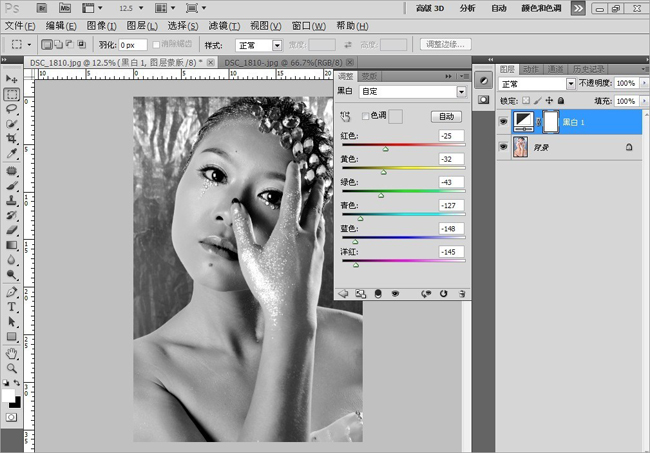Switch to DSC_1810-.jpg document tab
This screenshot has width=650, height=453.
coord(289,62)
